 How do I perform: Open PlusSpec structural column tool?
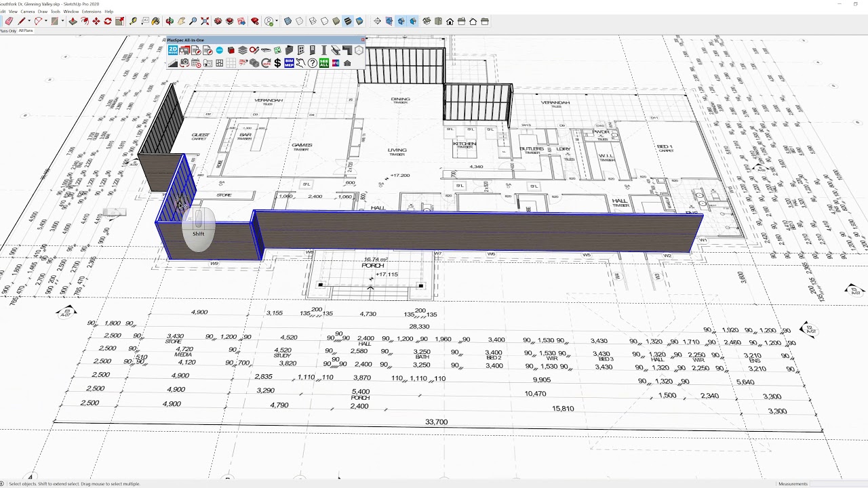click(x=324, y=50)
